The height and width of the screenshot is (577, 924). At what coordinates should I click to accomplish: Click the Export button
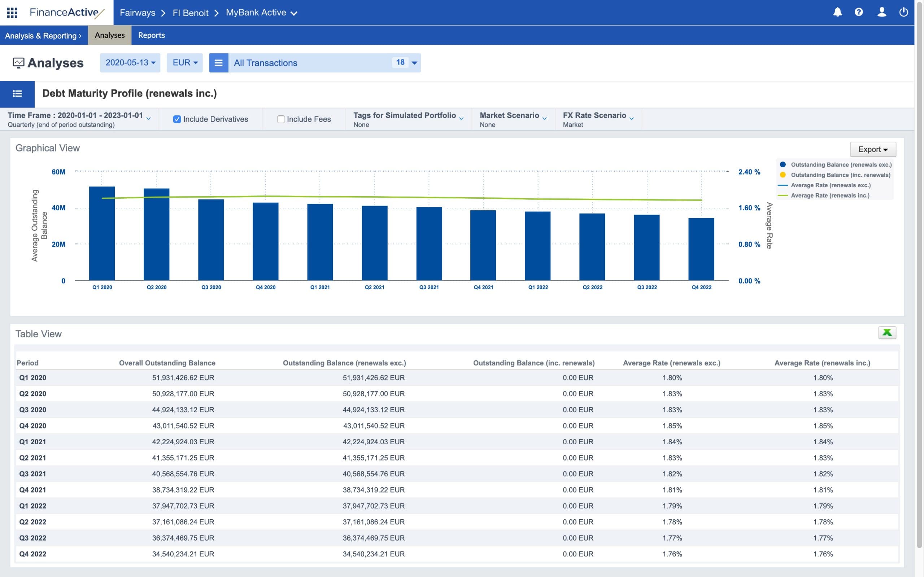pyautogui.click(x=872, y=149)
